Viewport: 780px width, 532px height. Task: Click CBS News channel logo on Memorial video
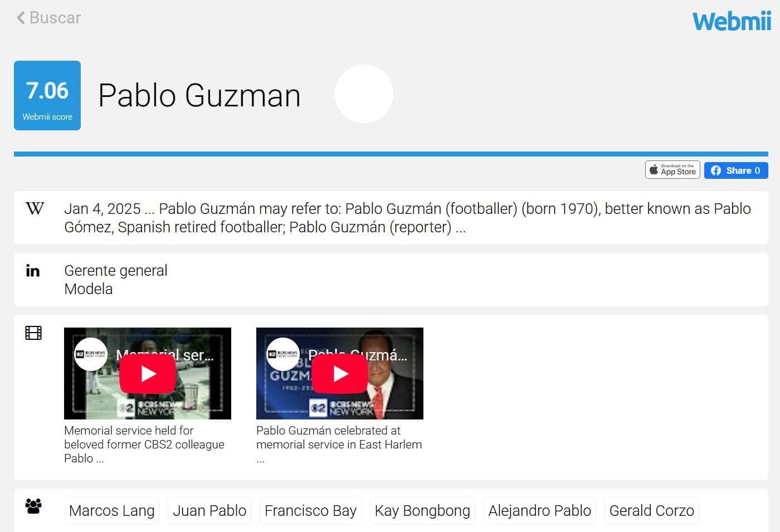coord(91,354)
